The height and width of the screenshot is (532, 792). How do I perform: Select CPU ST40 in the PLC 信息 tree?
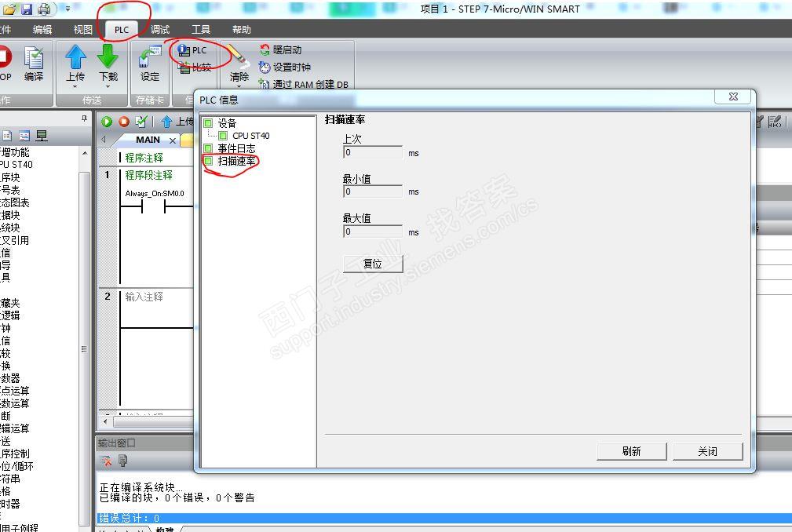(x=251, y=136)
